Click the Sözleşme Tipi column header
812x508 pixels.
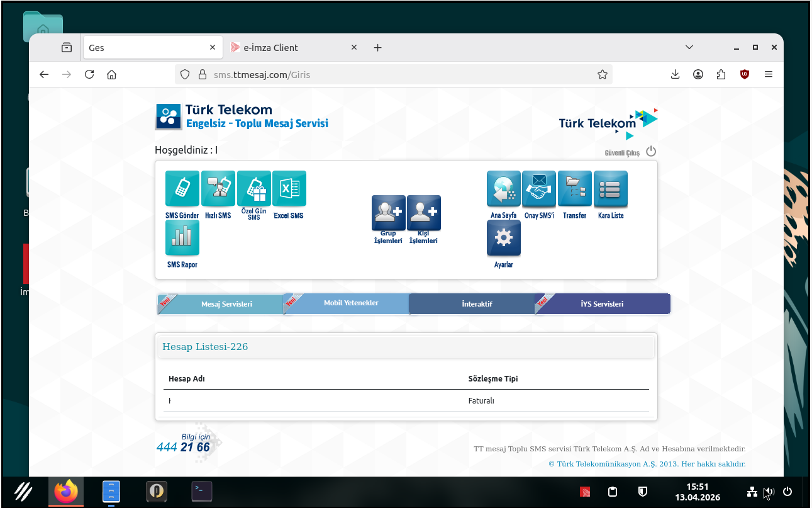coord(493,379)
